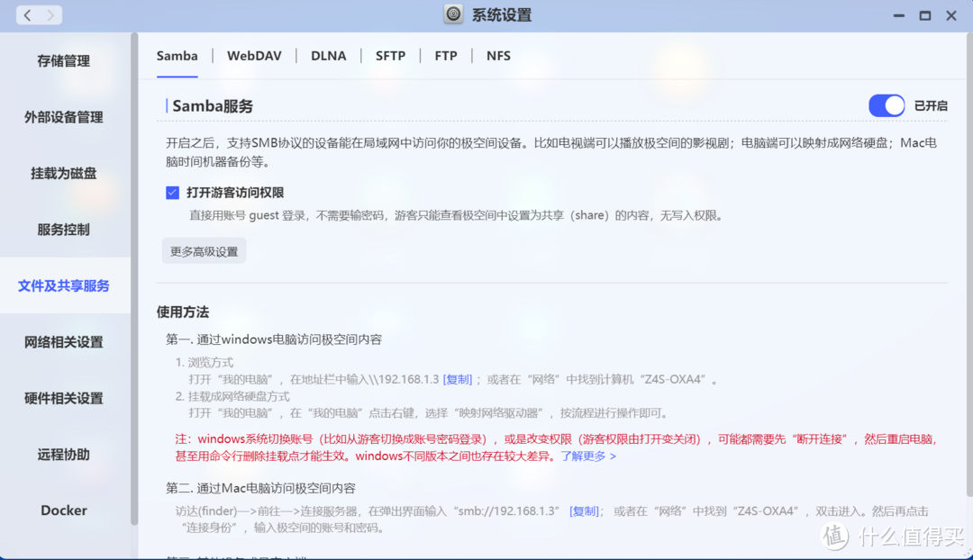Open 外部设备管理 in sidebar

pyautogui.click(x=64, y=117)
